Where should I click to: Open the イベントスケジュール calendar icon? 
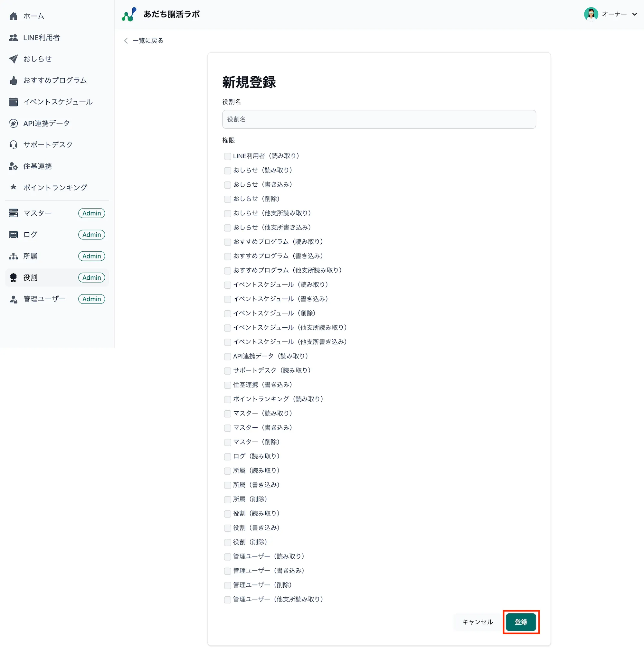point(13,102)
